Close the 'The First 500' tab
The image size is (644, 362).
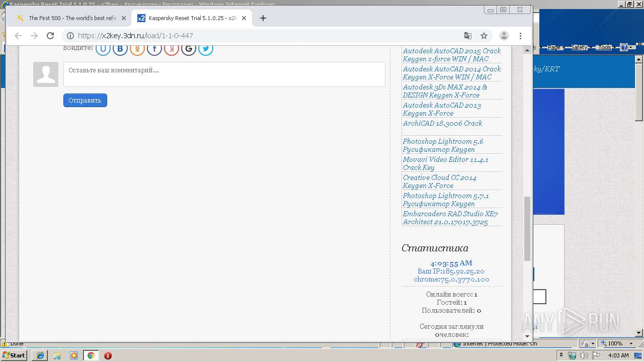[124, 18]
